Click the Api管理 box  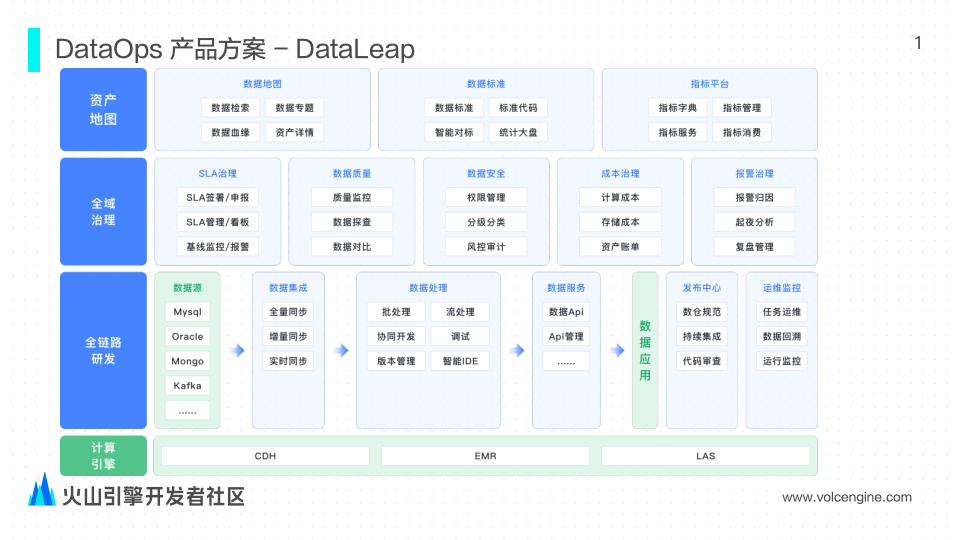click(566, 337)
